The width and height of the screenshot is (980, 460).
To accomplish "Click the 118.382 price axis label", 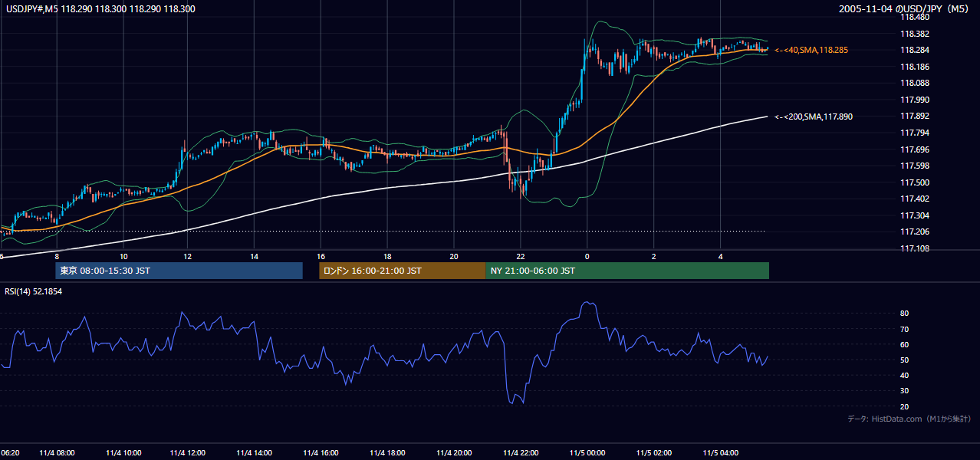I will coord(914,34).
